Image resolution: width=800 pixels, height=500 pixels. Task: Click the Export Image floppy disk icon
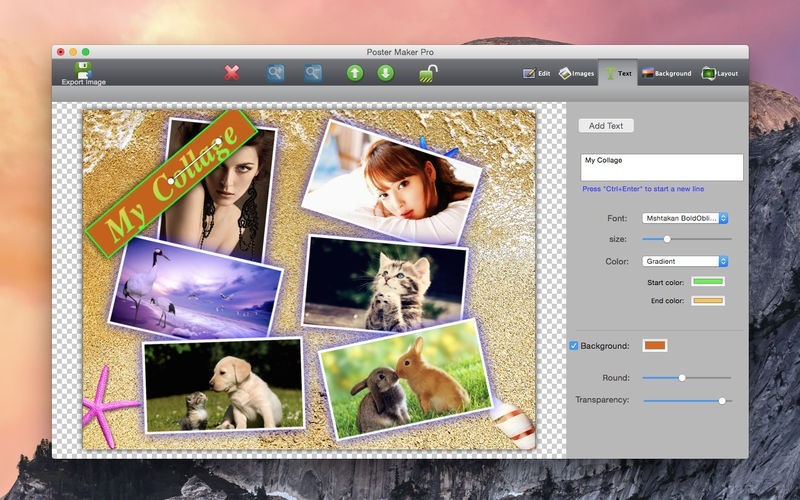point(84,69)
